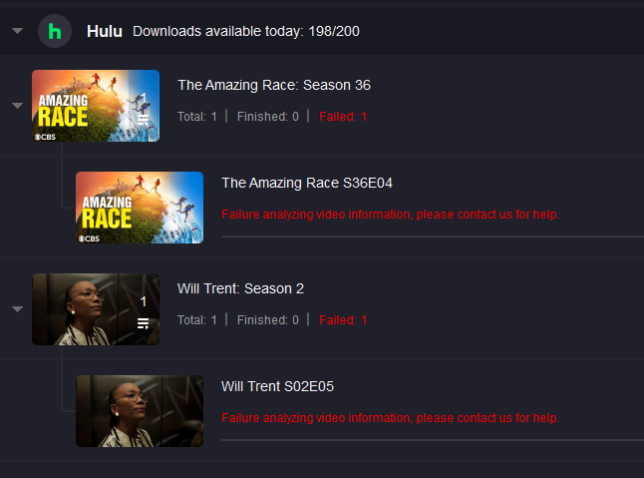Open the Will Trent Season 2 thumbnail

point(96,309)
